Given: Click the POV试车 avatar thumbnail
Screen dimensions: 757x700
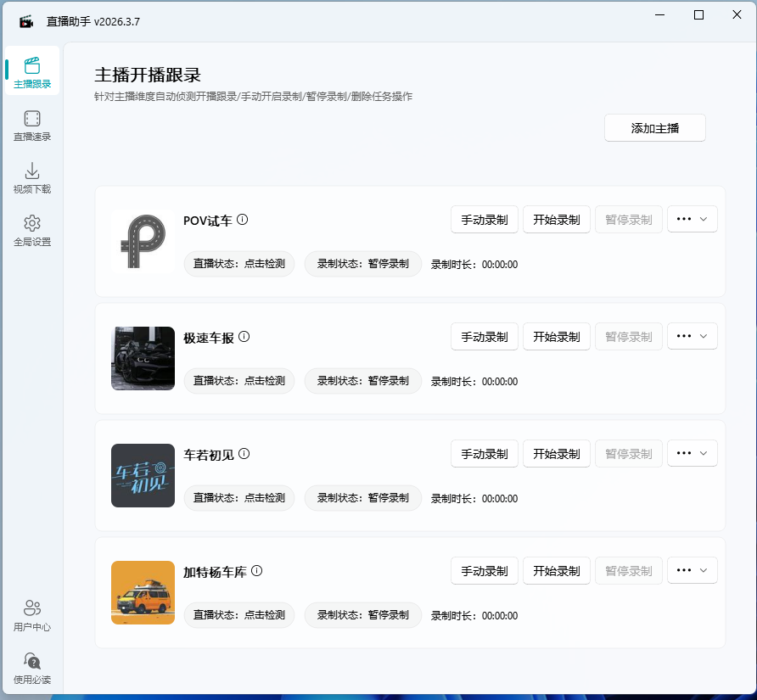Looking at the screenshot, I should (143, 242).
